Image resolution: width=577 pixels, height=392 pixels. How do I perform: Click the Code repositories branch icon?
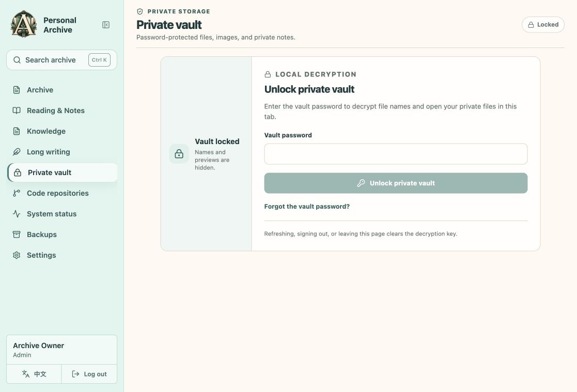click(x=17, y=193)
